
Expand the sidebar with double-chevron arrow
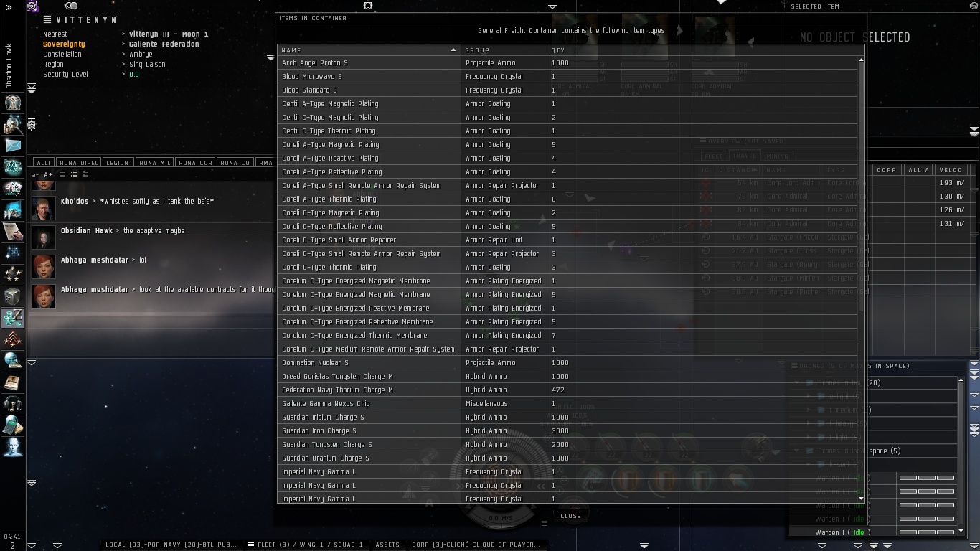(9, 7)
